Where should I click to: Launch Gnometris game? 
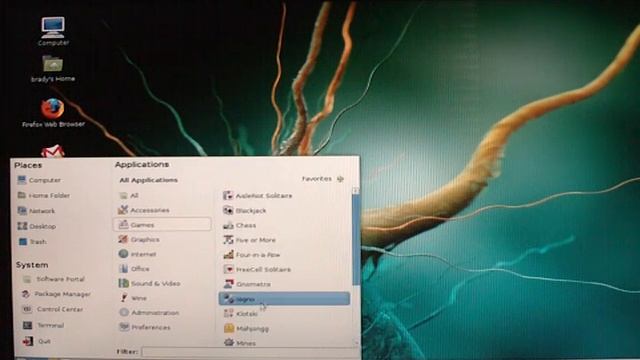click(x=247, y=284)
